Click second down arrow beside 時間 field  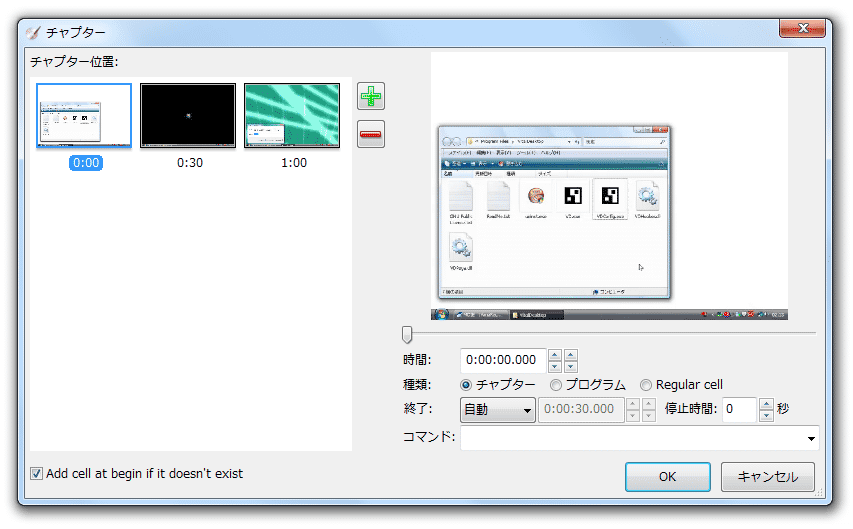point(570,367)
